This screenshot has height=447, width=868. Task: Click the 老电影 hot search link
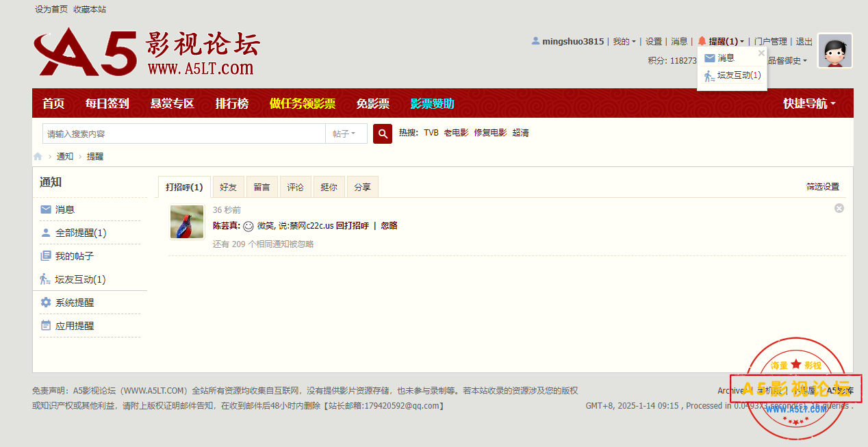point(456,133)
